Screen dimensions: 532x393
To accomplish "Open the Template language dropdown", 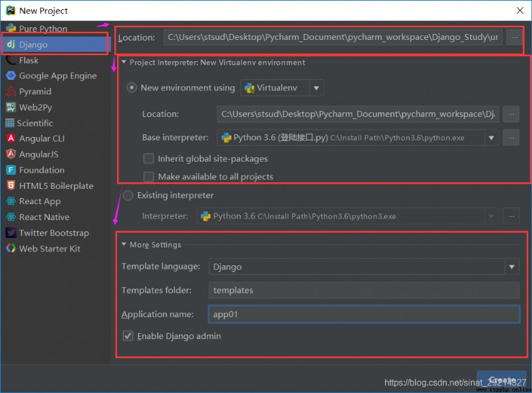I will coord(512,267).
